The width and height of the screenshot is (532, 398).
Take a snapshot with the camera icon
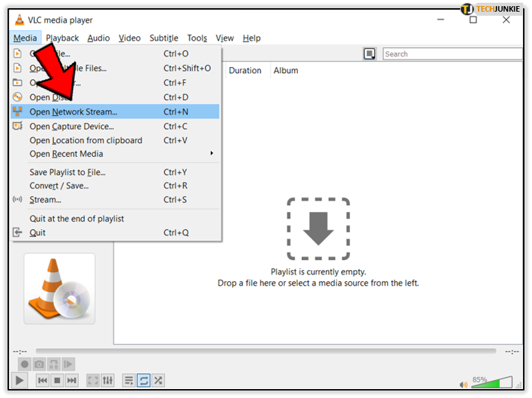[39, 364]
